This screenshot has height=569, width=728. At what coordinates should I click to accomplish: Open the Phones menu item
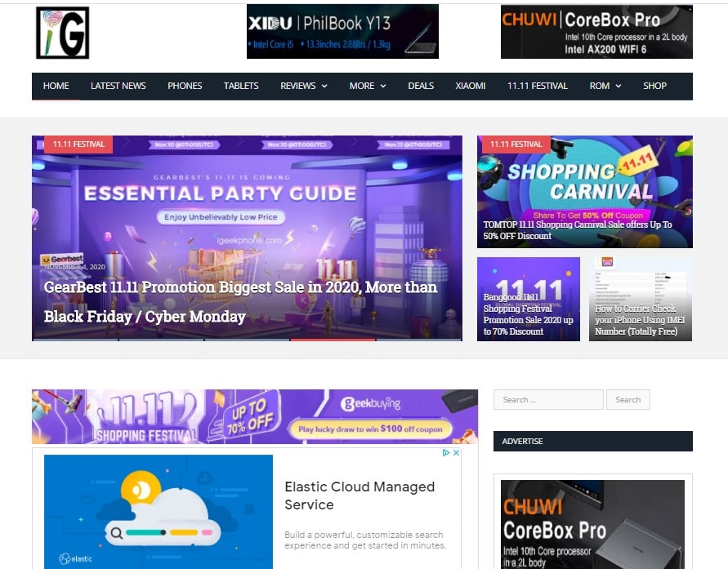click(185, 86)
